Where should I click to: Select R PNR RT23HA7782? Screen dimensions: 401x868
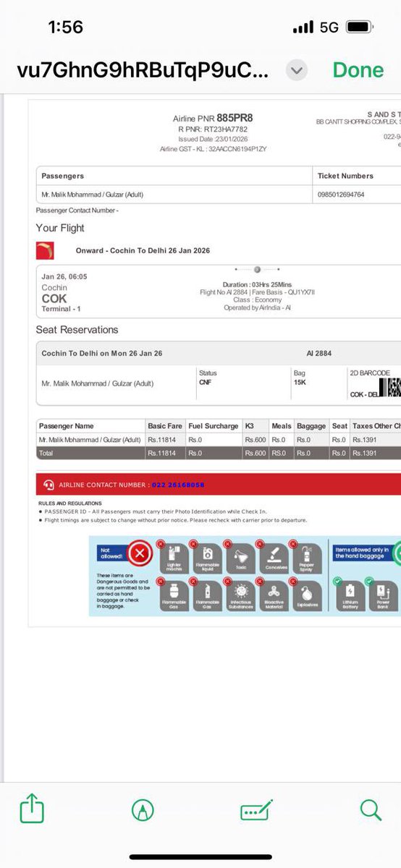213,129
